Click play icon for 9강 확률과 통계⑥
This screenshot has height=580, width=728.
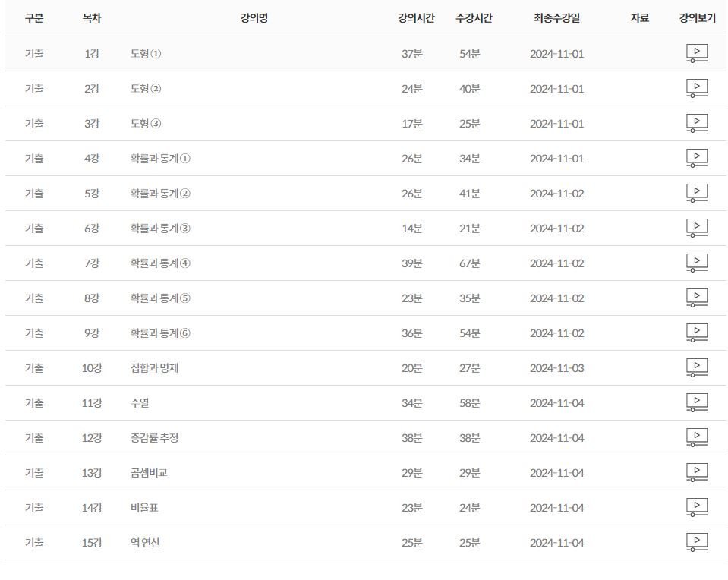point(696,333)
